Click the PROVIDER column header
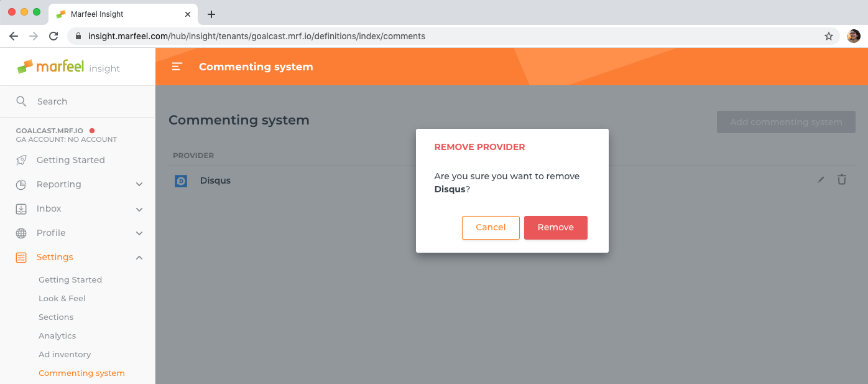This screenshot has width=868, height=384. point(193,155)
